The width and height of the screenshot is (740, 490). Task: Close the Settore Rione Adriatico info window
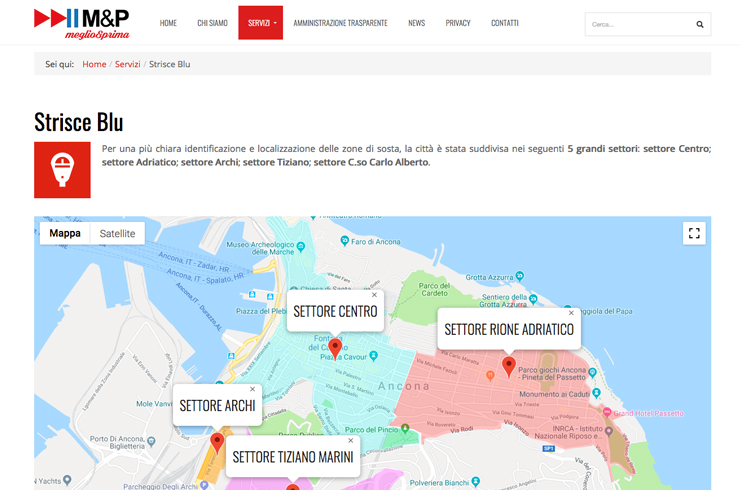point(571,313)
